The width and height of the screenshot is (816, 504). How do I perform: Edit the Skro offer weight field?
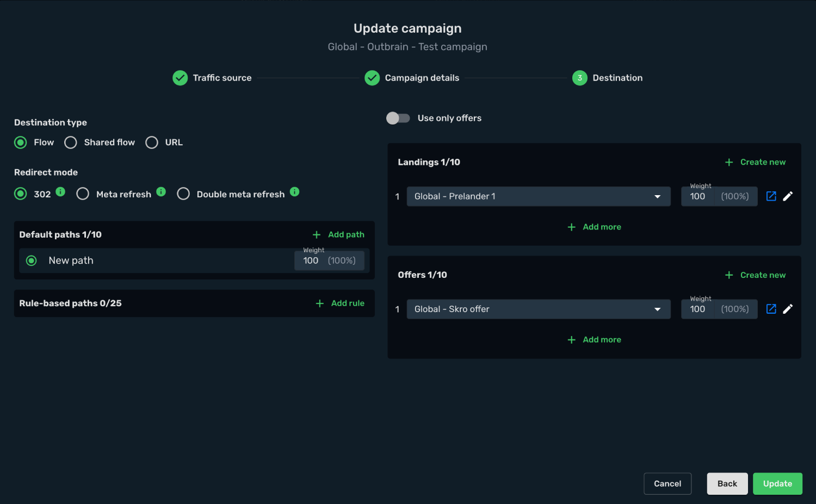pos(719,309)
